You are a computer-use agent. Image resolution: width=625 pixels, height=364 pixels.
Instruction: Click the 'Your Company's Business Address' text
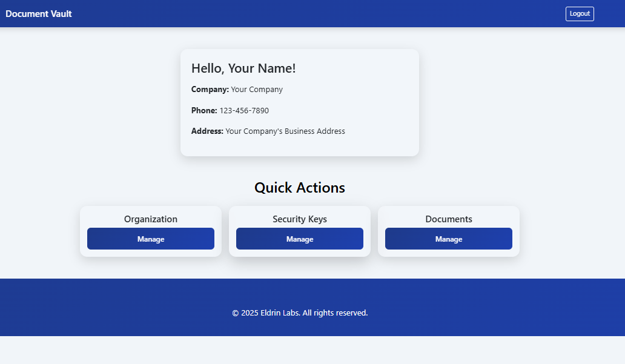[x=285, y=131]
